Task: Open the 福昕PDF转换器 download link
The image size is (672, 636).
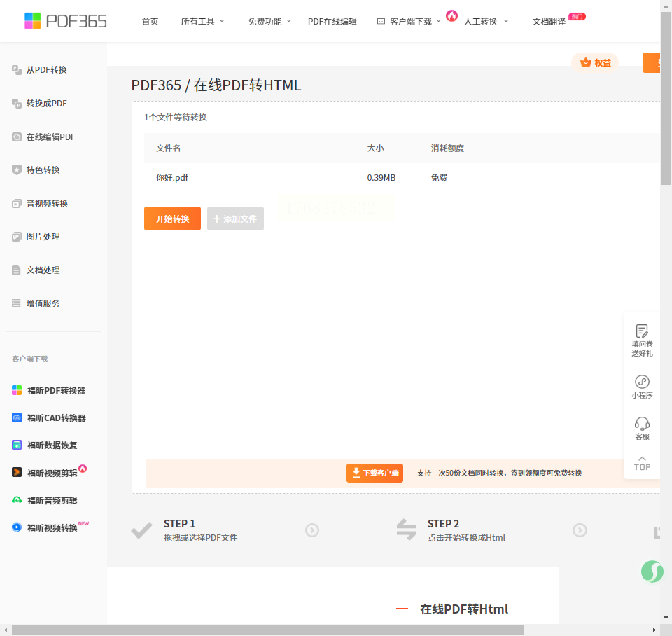Action: point(56,390)
